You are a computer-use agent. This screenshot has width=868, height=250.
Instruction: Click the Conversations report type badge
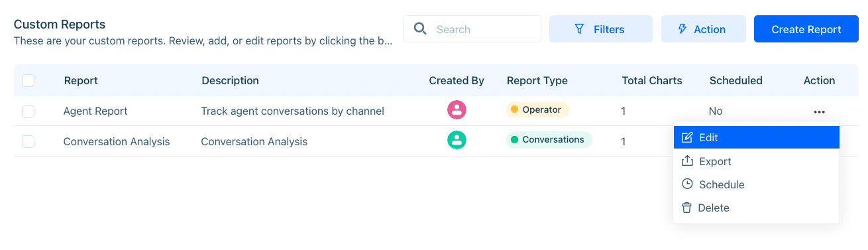point(549,140)
